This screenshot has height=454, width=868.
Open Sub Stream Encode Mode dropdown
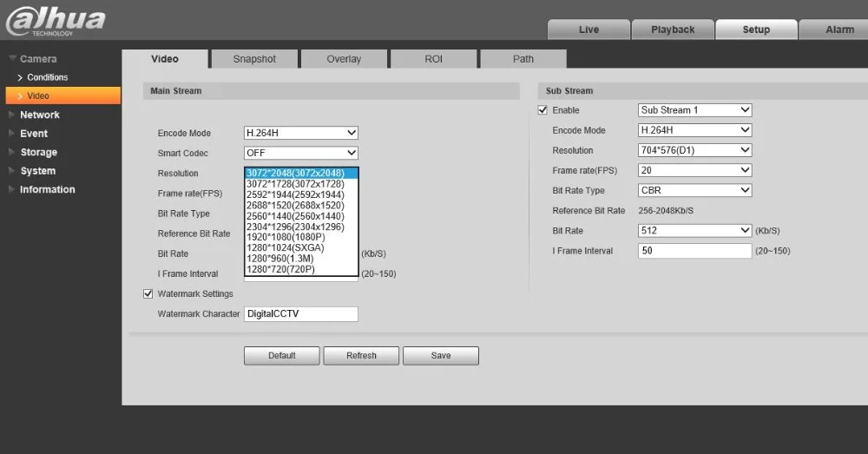(x=694, y=130)
